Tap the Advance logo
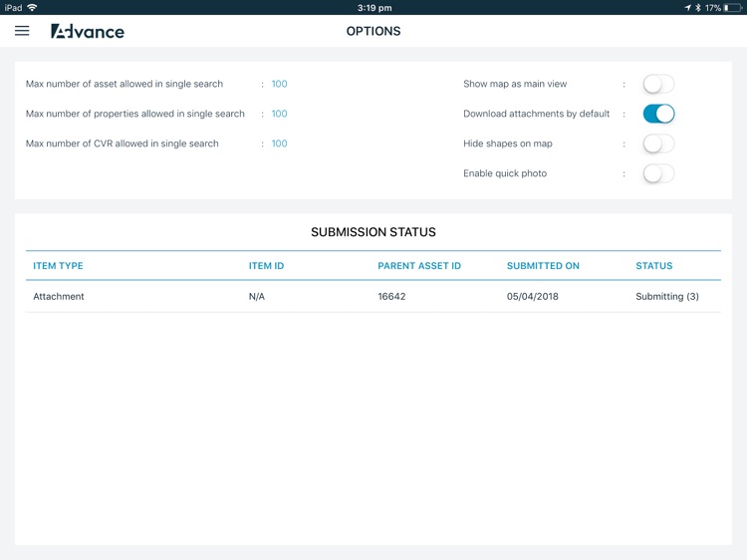The width and height of the screenshot is (747, 560). click(x=88, y=32)
